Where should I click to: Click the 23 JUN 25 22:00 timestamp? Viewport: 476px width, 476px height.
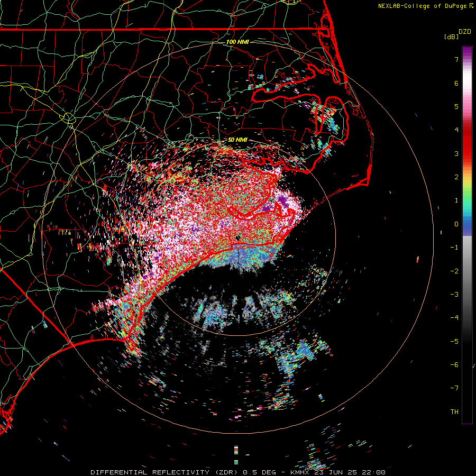(349, 472)
